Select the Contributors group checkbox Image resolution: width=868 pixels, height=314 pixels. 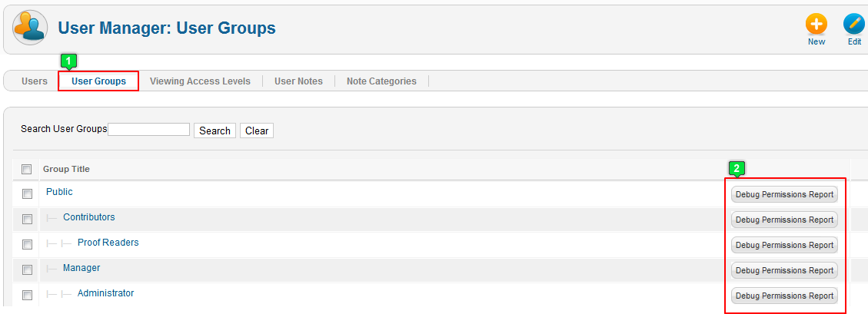(x=27, y=220)
